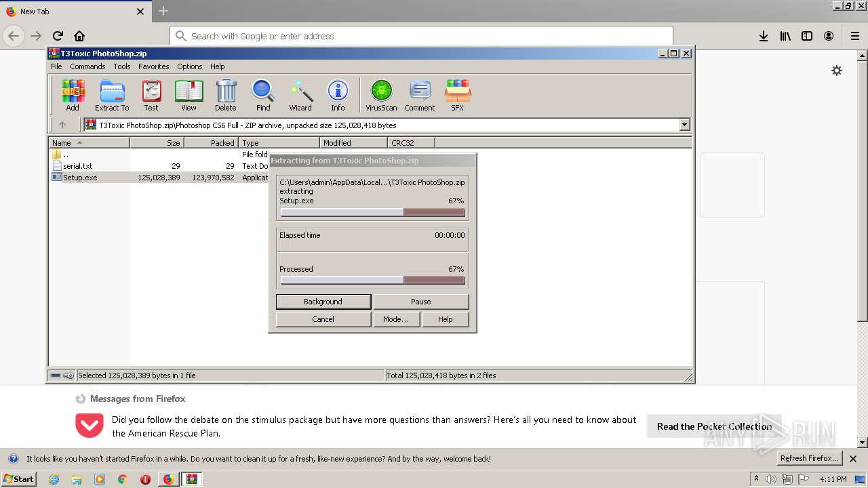Viewport: 868px width, 488px height.
Task: Click the Windows Start button
Action: point(19,479)
